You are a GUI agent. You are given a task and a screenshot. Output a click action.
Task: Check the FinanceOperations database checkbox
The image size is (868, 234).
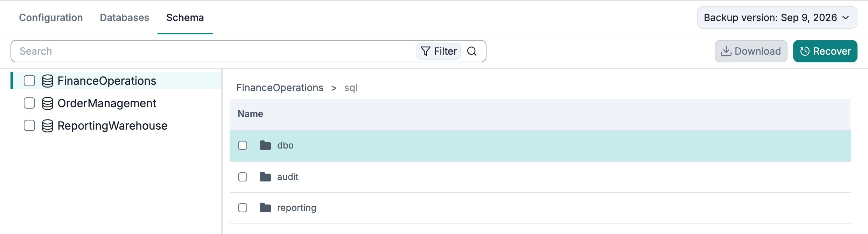29,81
